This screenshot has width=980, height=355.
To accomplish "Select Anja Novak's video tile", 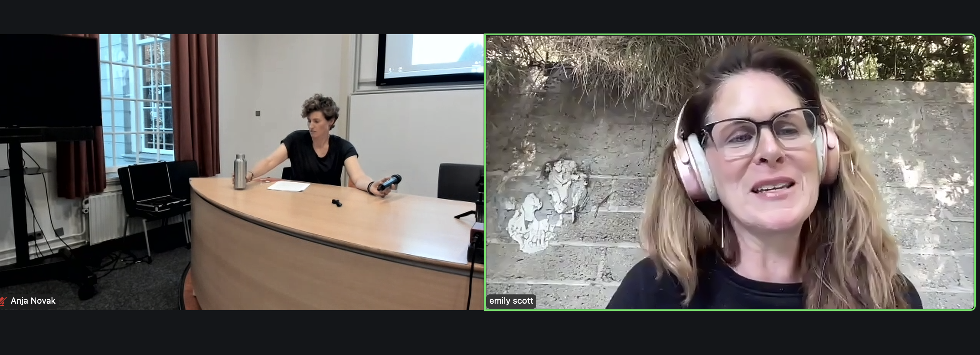I will (242, 172).
